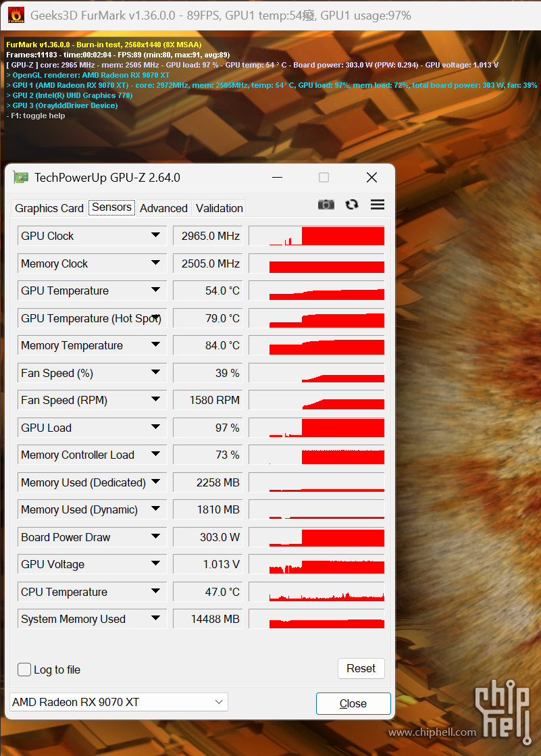The width and height of the screenshot is (541, 756).
Task: Click the Fan Speed (RPM) history graph
Action: point(317,400)
